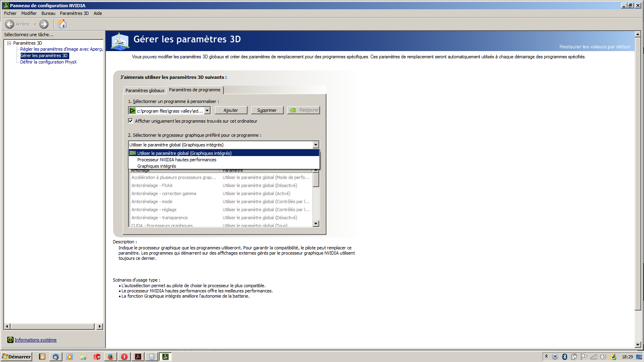Open the Opera taskbar icon
Viewport: 644px width, 362px height.
124,357
